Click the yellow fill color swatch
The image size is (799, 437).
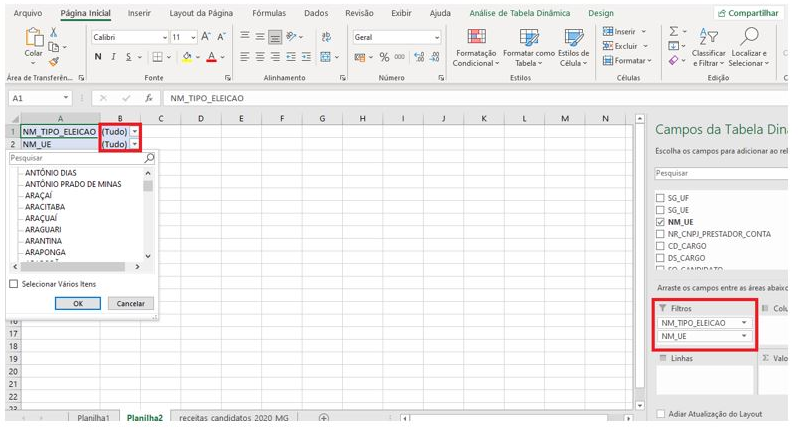coord(188,57)
